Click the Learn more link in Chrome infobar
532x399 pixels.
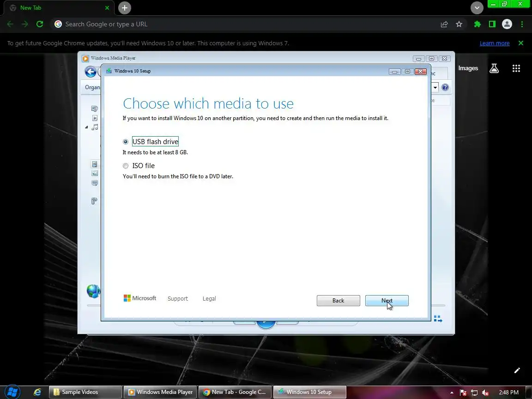pos(494,43)
